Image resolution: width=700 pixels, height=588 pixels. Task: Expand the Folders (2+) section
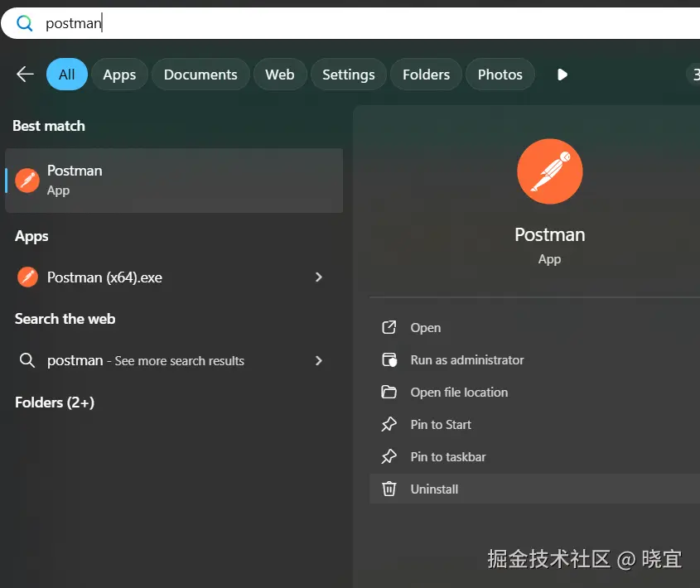point(55,402)
